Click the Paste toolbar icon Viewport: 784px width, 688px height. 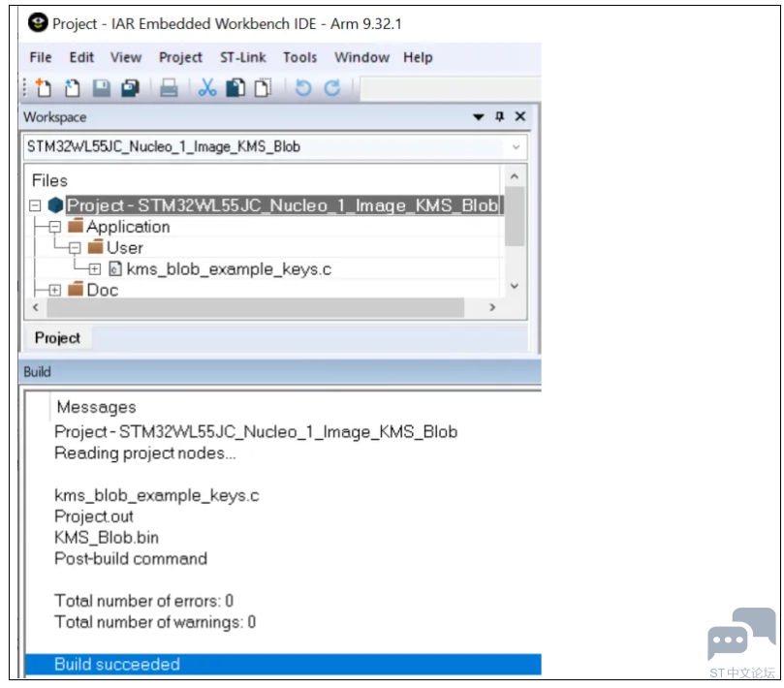click(x=263, y=88)
